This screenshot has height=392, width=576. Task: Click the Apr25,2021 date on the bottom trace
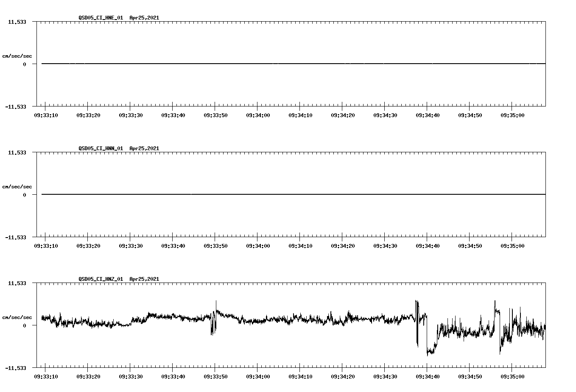[x=144, y=279]
